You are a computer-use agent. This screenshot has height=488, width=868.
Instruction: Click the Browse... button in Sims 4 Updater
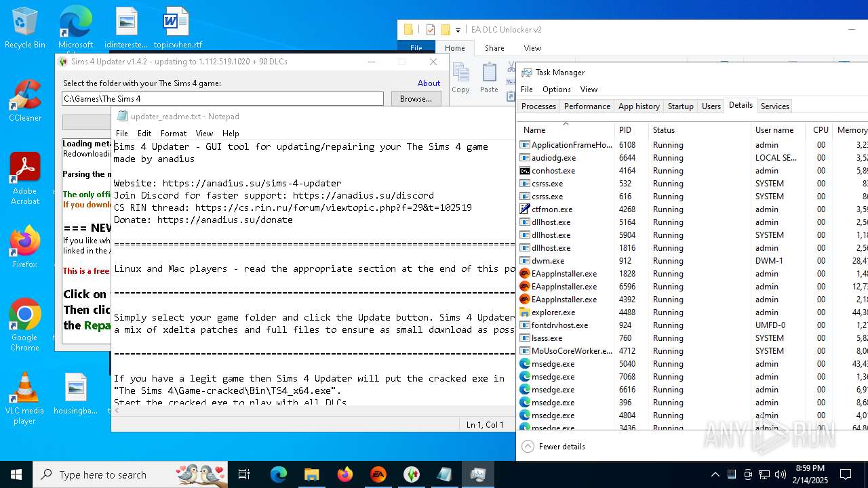tap(416, 99)
